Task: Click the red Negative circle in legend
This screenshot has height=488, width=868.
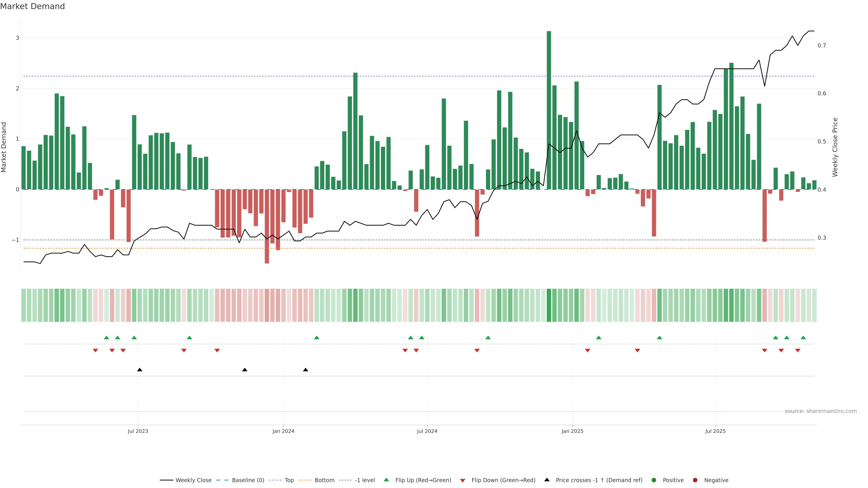Action: click(695, 480)
